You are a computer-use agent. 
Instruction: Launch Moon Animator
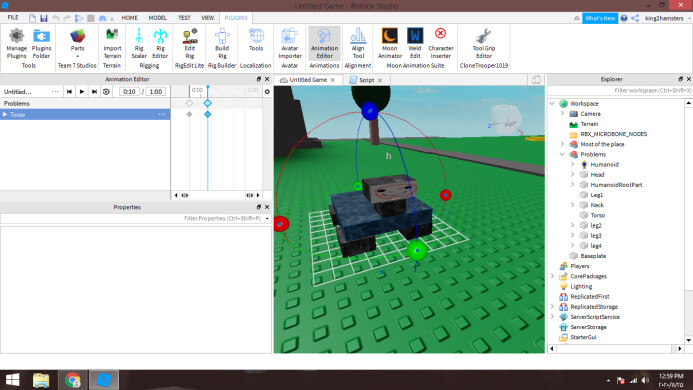click(390, 43)
